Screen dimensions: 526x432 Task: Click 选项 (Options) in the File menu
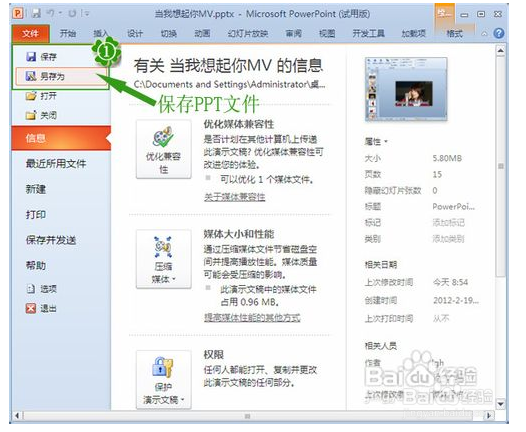click(x=42, y=289)
